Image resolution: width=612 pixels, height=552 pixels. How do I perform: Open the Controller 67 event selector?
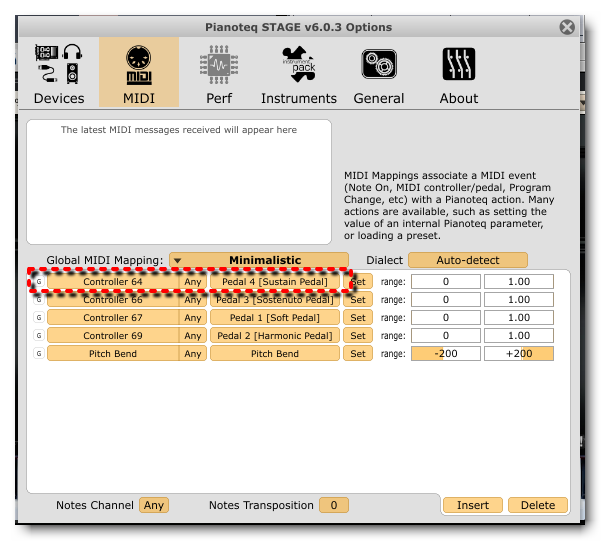113,317
